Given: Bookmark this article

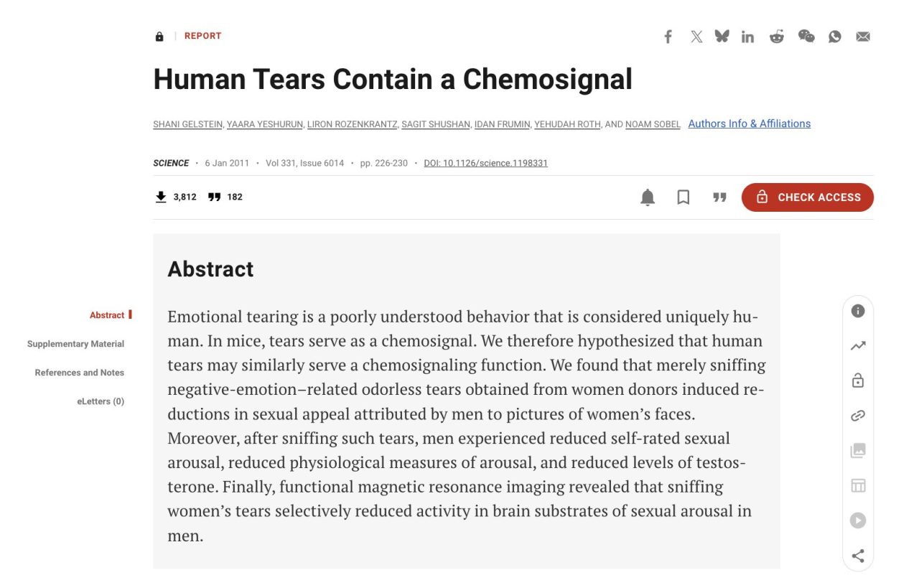Looking at the screenshot, I should pyautogui.click(x=684, y=197).
